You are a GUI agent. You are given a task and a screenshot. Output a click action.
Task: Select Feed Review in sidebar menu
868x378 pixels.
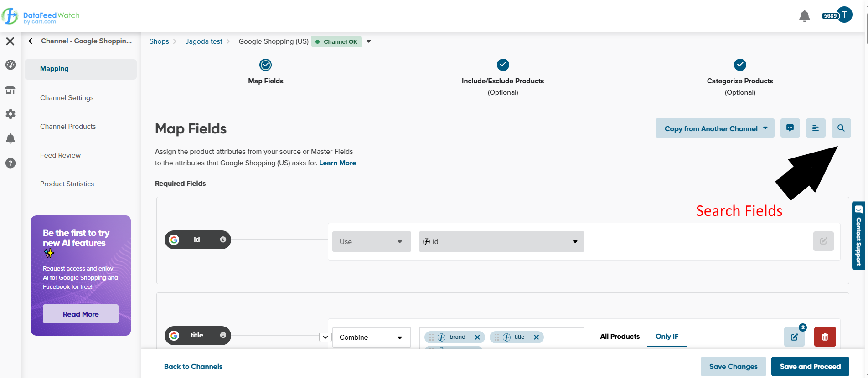pos(60,155)
